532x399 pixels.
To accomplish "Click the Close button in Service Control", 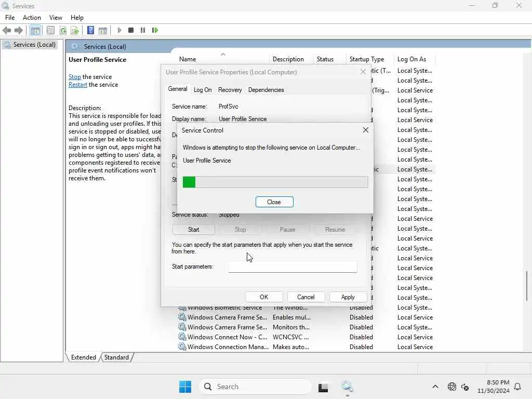I will tap(274, 202).
